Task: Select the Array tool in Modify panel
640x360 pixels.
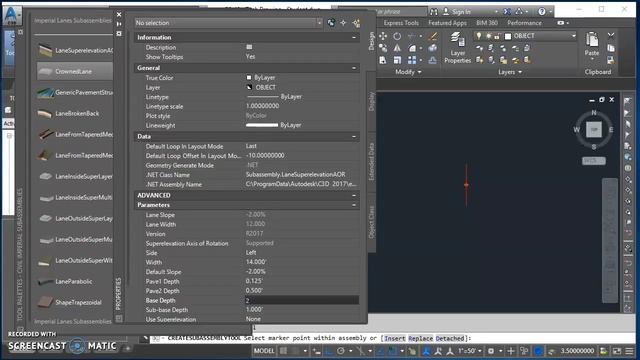Action: (412, 60)
